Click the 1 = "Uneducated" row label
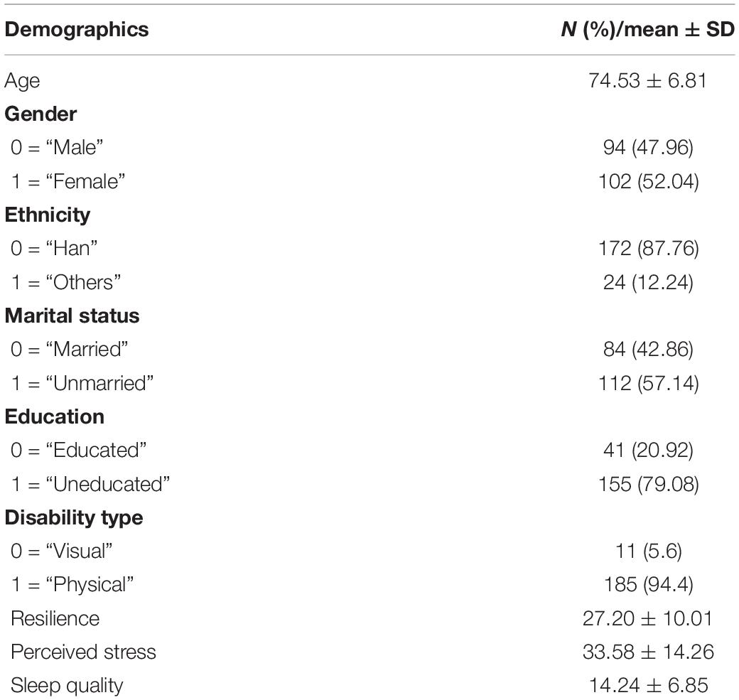Image resolution: width=739 pixels, height=700 pixels. click(x=90, y=484)
